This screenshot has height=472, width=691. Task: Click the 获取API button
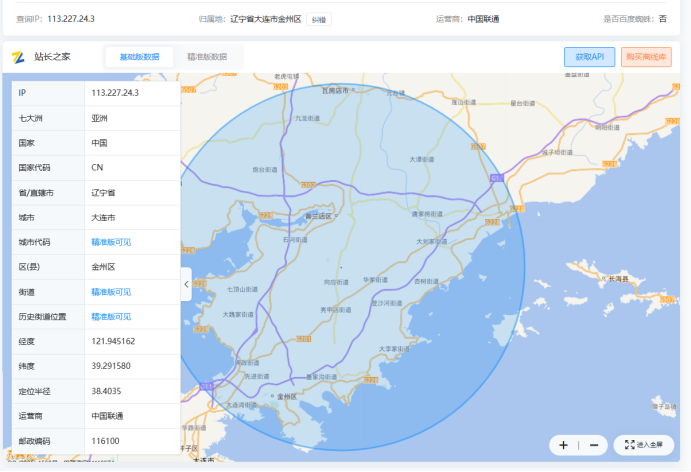590,57
